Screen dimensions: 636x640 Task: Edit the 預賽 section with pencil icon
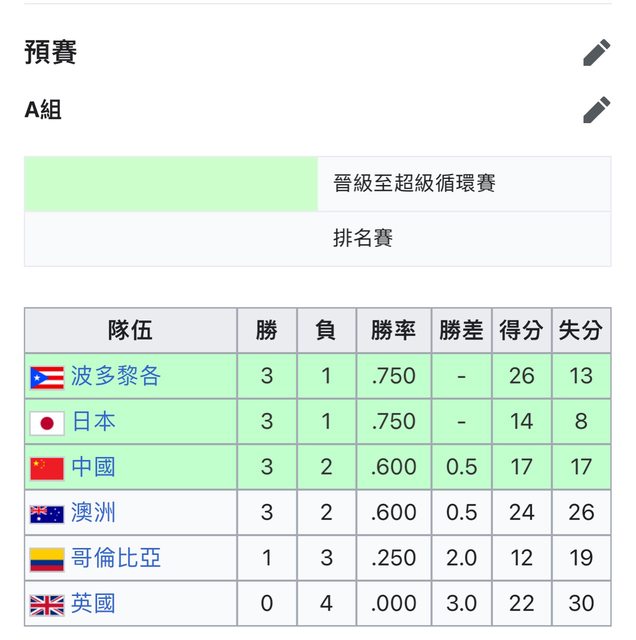pyautogui.click(x=596, y=53)
